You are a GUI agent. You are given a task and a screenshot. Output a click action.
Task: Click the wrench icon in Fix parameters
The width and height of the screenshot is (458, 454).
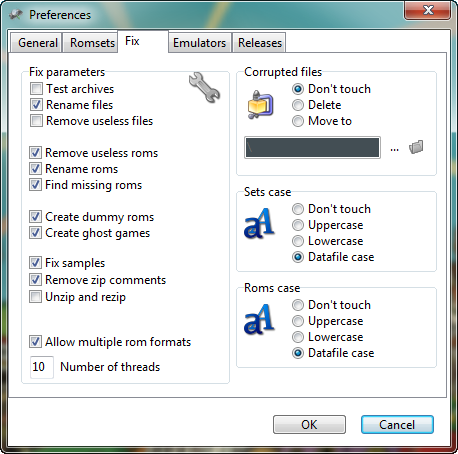coord(204,87)
